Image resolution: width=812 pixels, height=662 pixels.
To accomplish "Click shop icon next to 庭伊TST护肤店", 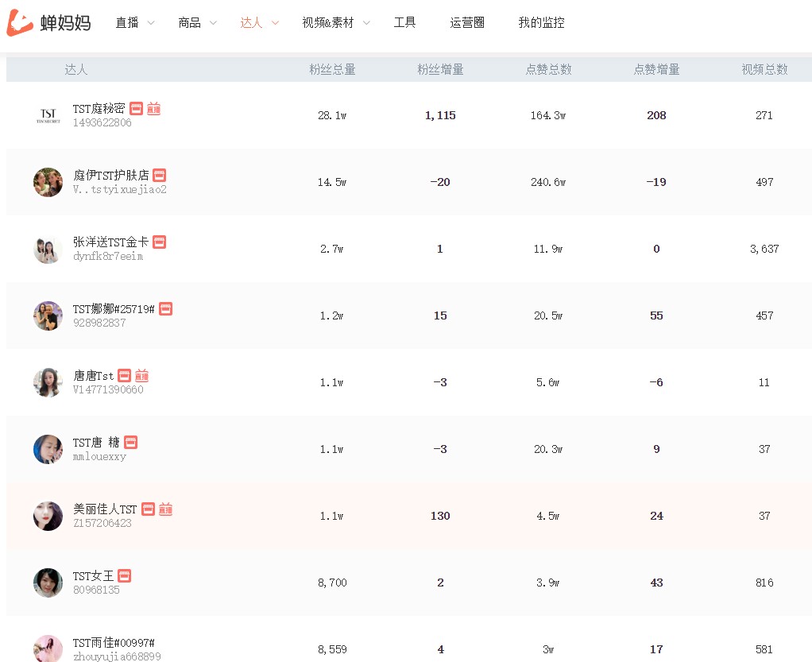I will tap(160, 175).
